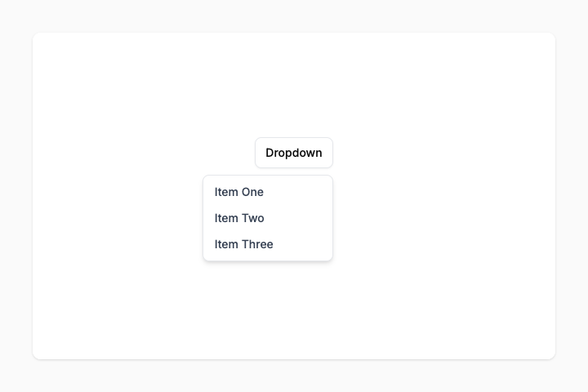This screenshot has width=588, height=392.
Task: Click the "Item Three" text
Action: click(x=243, y=244)
